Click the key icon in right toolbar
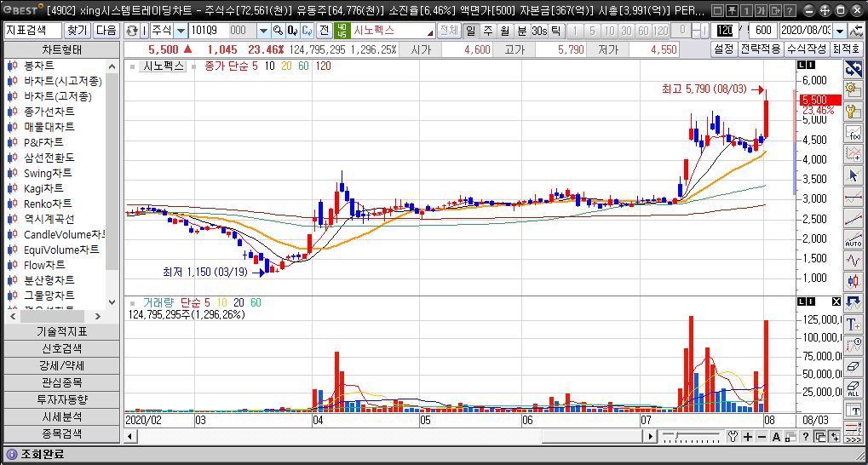The image size is (868, 465). coord(853,112)
